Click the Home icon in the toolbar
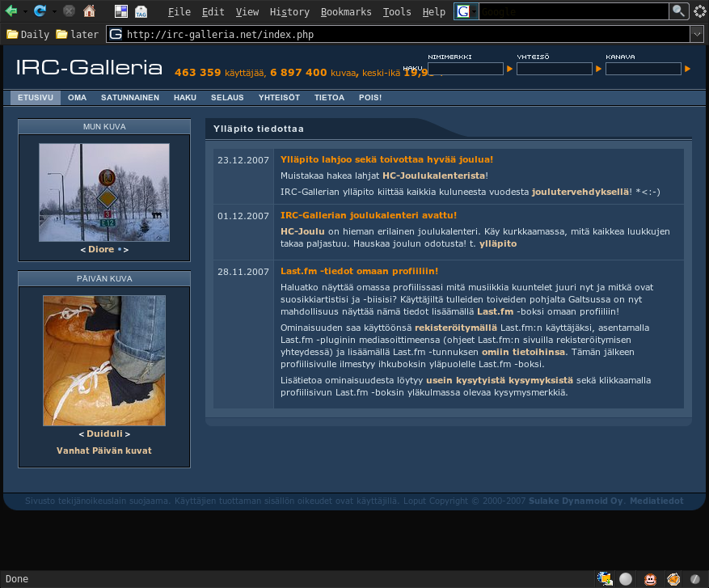This screenshot has width=709, height=588. [89, 11]
